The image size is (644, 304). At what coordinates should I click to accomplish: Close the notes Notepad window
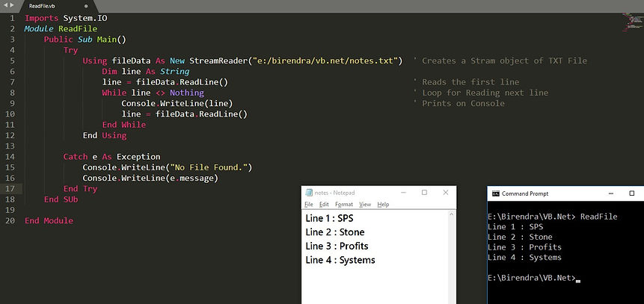click(x=446, y=193)
